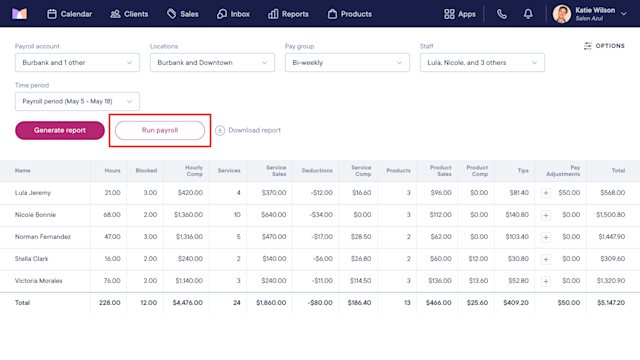Add pay adjustment for Victoria Morales
This screenshot has width=640, height=360.
546,281
